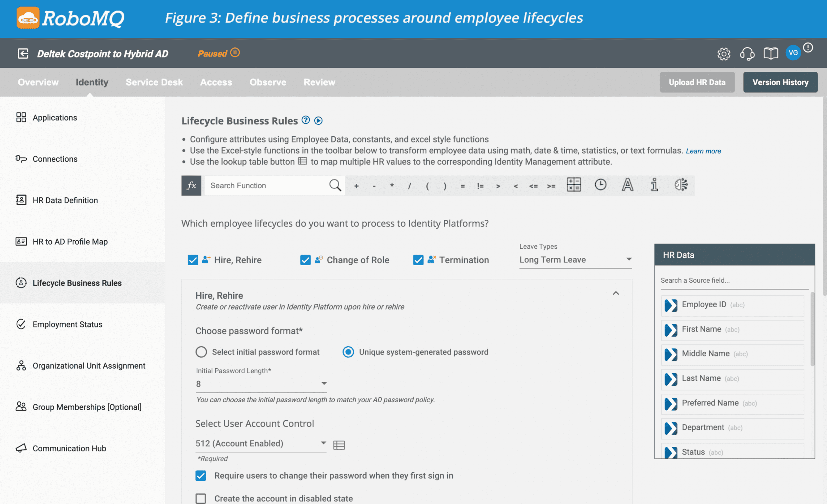Open Employment Status in the sidebar

[67, 324]
